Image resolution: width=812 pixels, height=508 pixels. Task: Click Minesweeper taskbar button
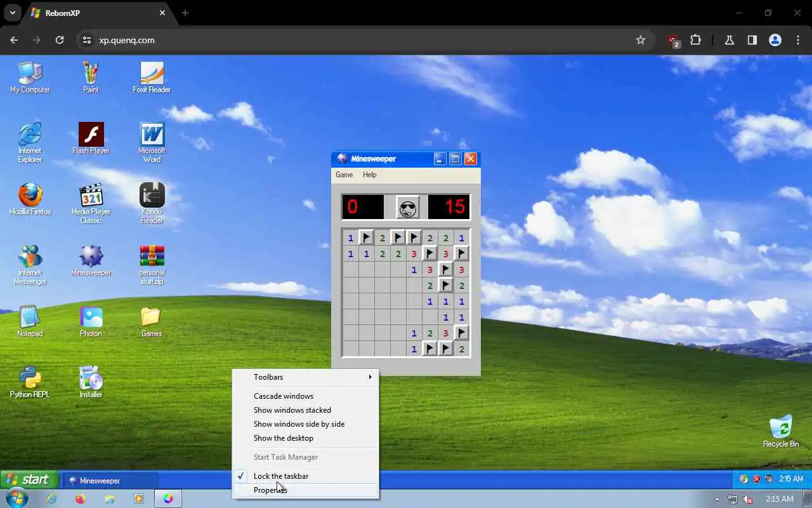(110, 481)
